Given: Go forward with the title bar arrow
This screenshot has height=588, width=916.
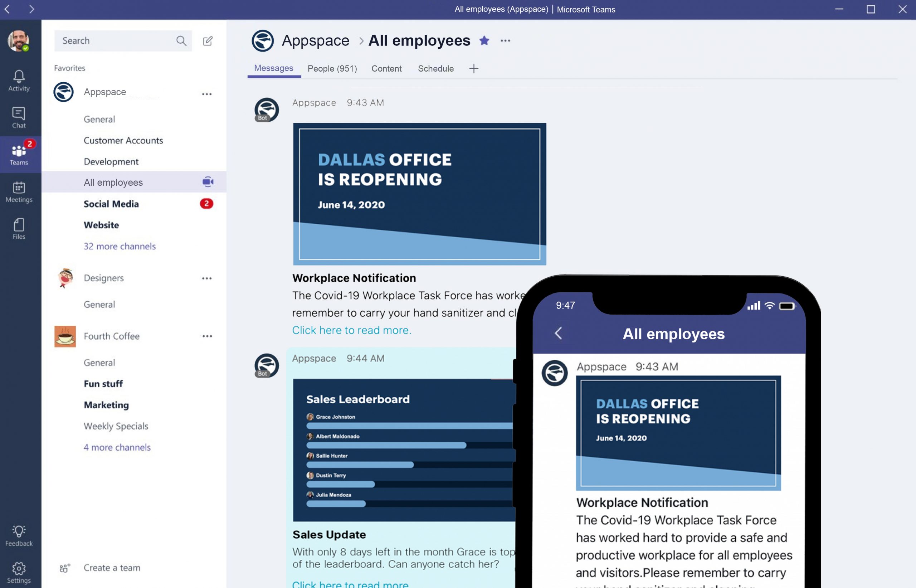Looking at the screenshot, I should point(32,9).
